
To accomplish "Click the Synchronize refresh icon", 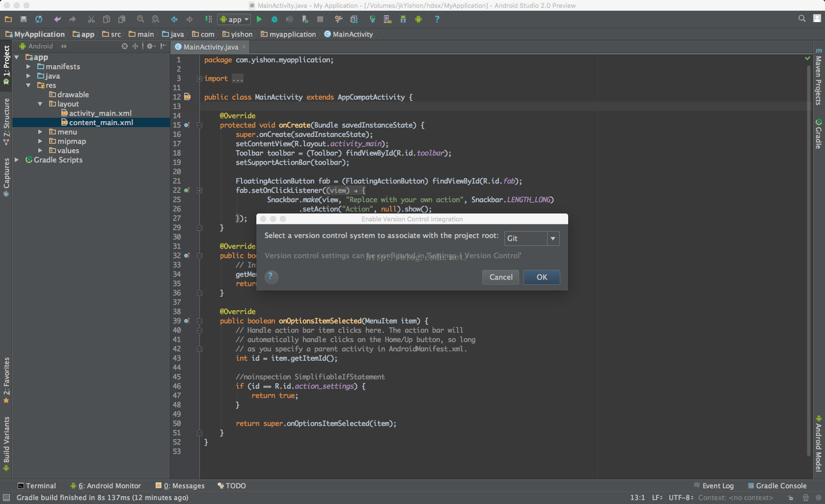I will (x=39, y=19).
